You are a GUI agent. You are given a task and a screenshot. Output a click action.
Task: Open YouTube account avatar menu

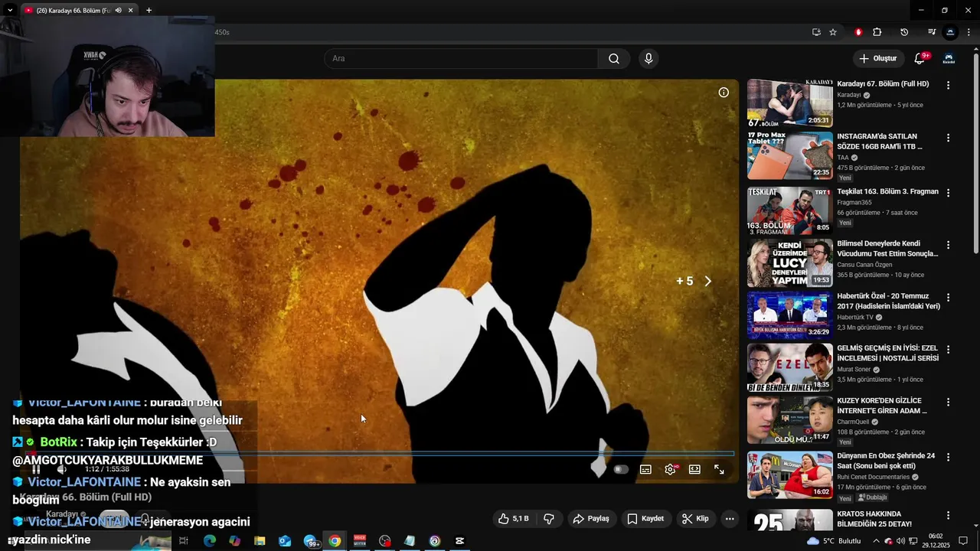pos(949,59)
